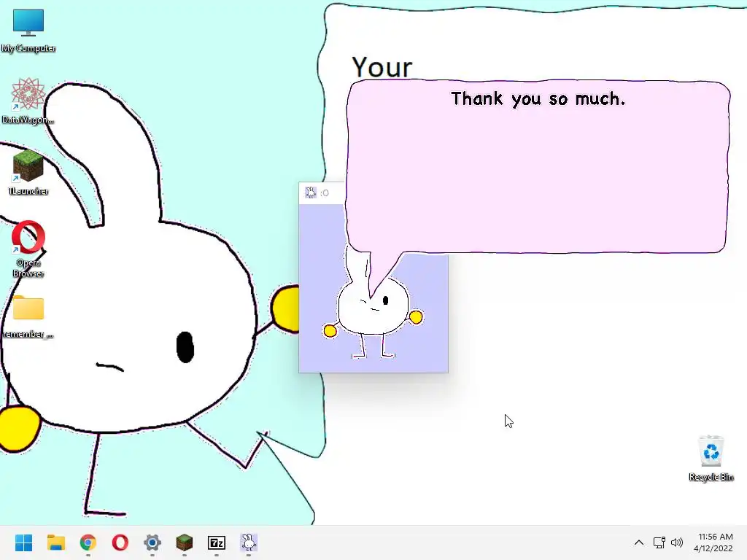Open the Recycle Bin
The width and height of the screenshot is (747, 560).
tap(711, 458)
